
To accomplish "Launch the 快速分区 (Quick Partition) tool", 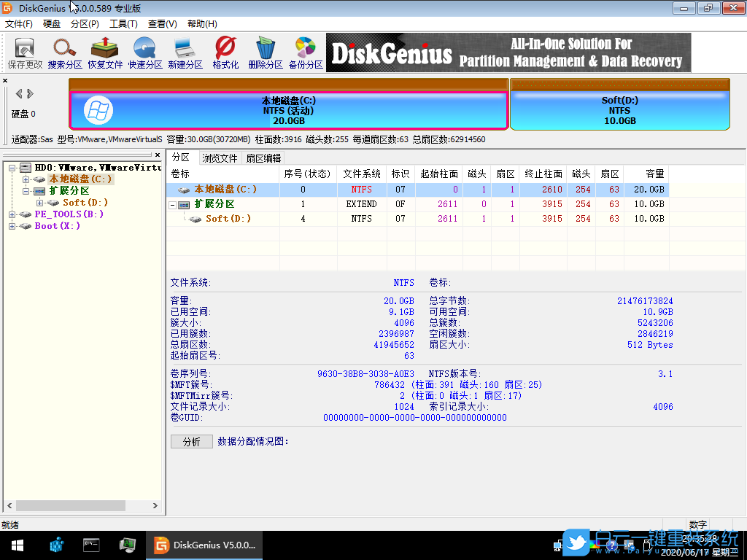I will pyautogui.click(x=144, y=51).
